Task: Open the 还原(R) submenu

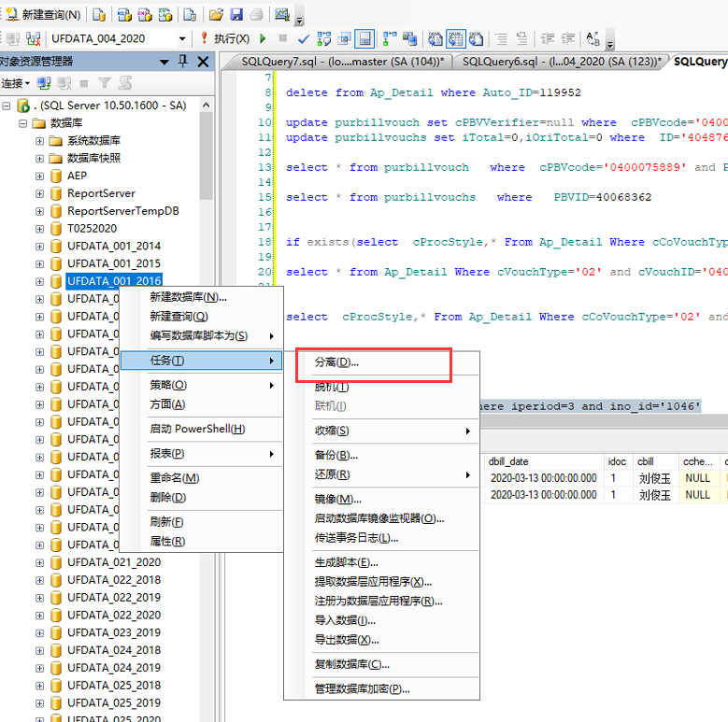Action: coord(381,474)
